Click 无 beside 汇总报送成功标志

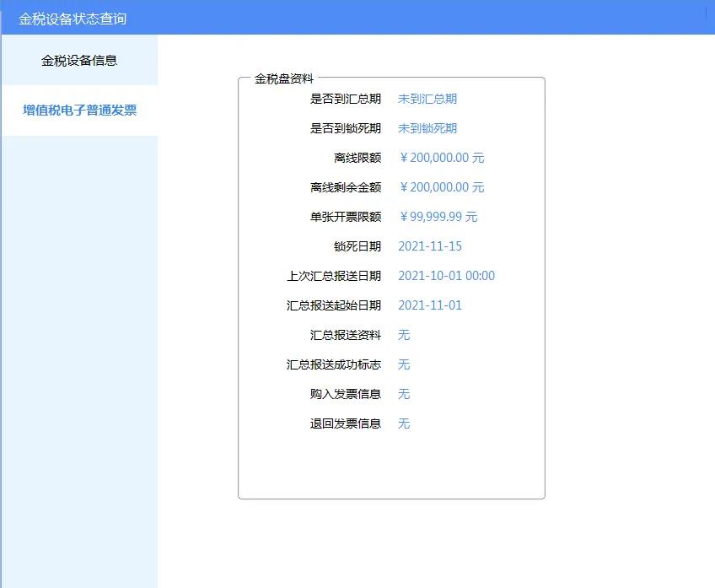404,364
